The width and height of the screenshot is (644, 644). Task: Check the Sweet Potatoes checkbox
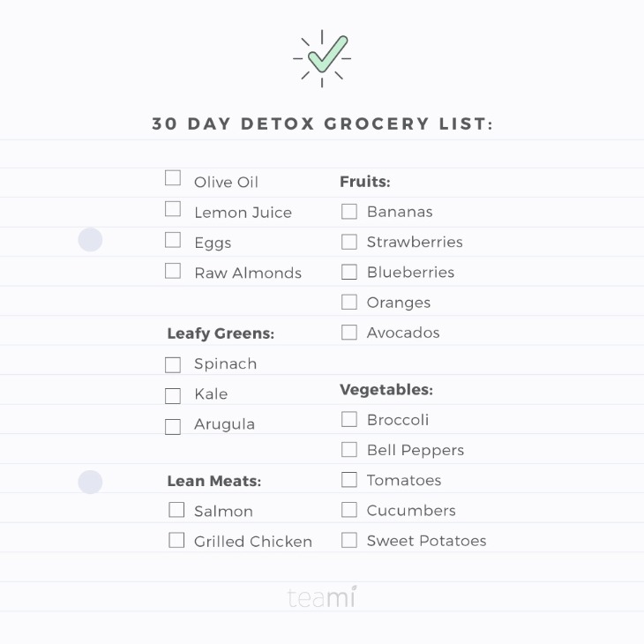349,540
